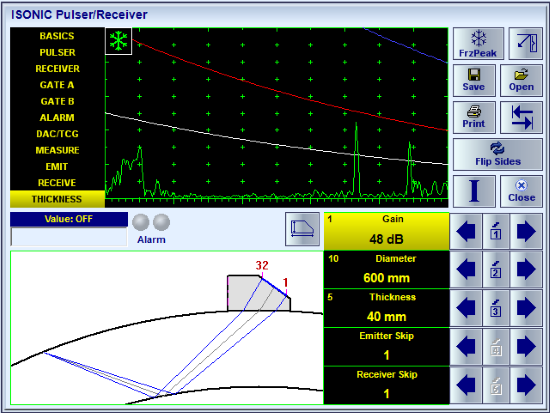This screenshot has width=550, height=413.
Task: Select the Receiver Skip parameter
Action: point(386,385)
